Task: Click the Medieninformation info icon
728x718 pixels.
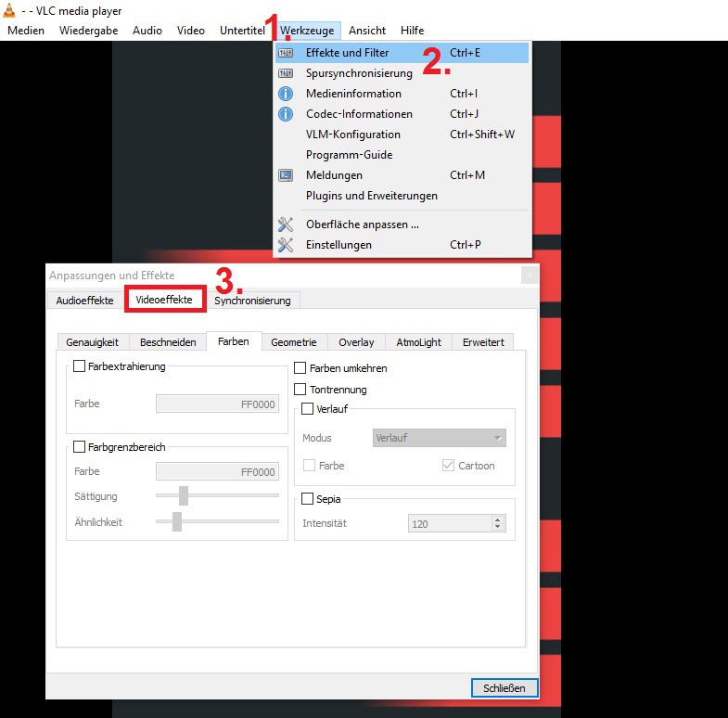Action: point(287,94)
